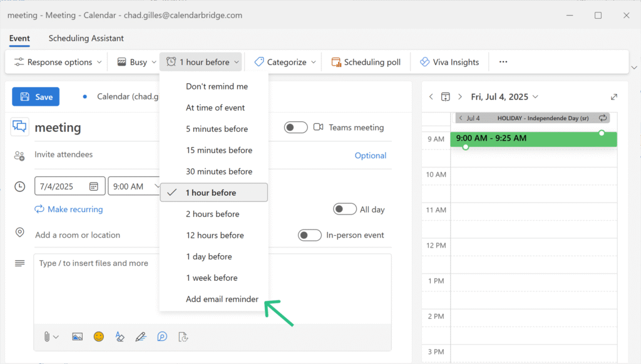Click the insert picture icon

pyautogui.click(x=77, y=336)
